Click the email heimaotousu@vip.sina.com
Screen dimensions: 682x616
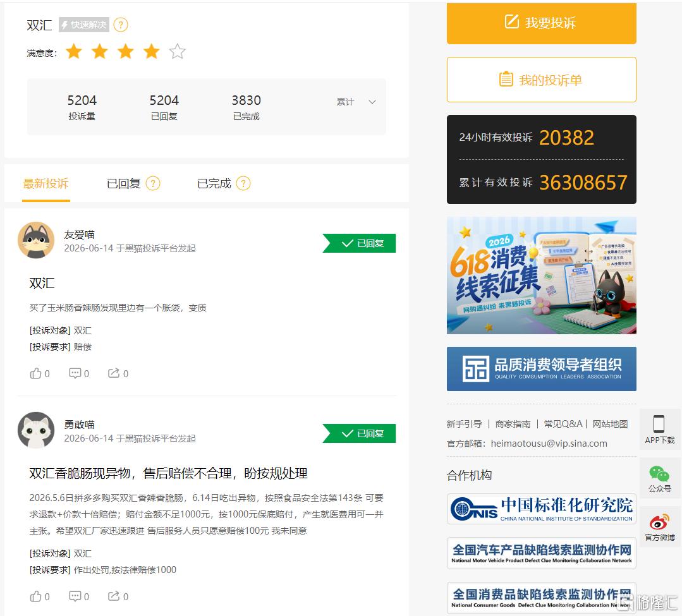pos(549,444)
